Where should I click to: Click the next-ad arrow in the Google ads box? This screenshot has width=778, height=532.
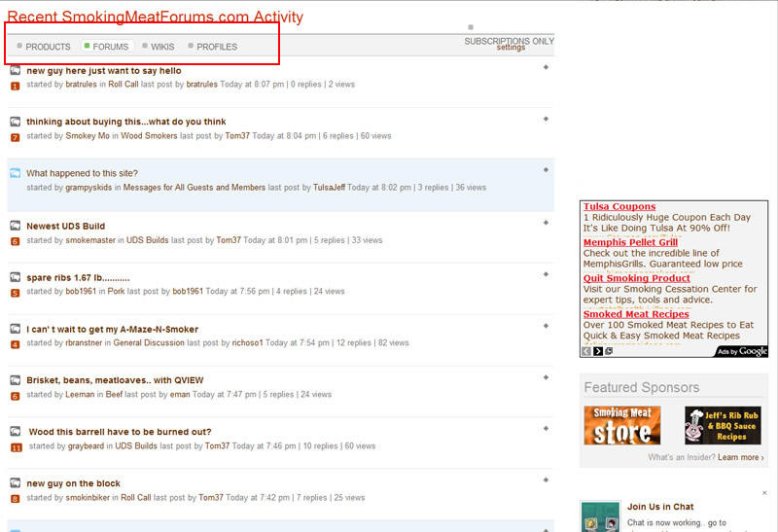point(598,351)
